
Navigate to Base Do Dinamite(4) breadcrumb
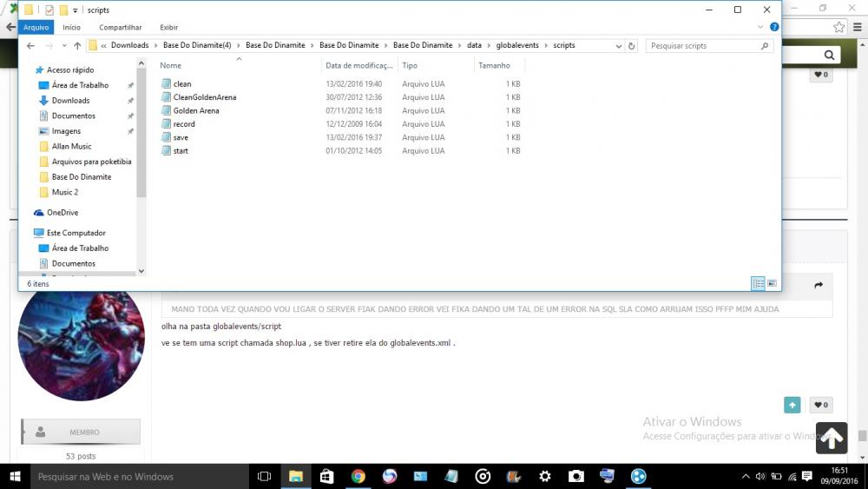click(197, 45)
